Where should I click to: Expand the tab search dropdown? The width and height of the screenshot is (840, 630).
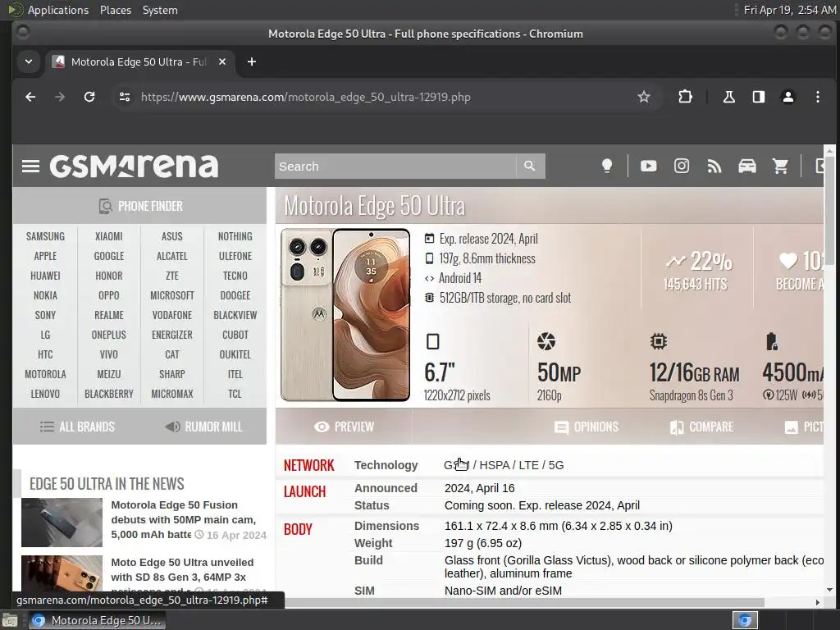pyautogui.click(x=29, y=62)
